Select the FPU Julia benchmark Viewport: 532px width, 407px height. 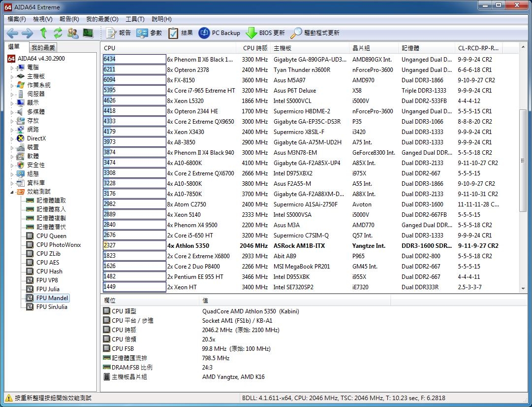coord(48,289)
